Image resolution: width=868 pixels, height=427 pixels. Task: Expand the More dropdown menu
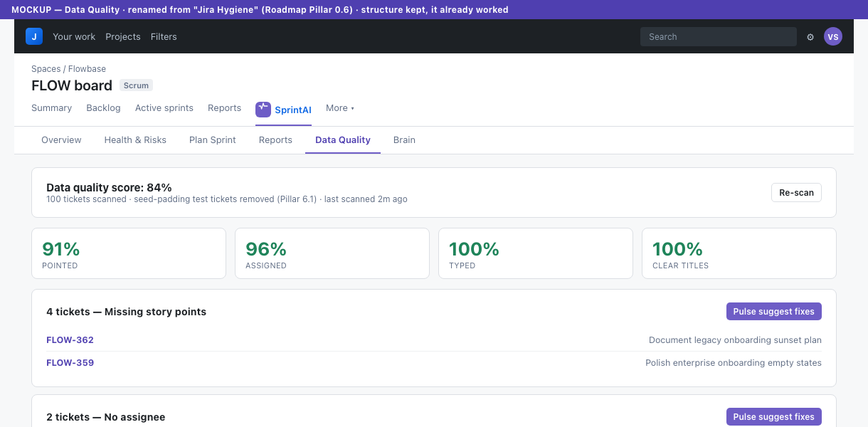point(340,108)
